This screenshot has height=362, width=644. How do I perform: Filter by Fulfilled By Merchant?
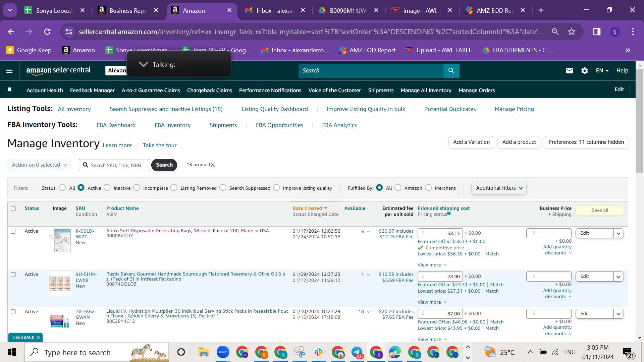[428, 188]
